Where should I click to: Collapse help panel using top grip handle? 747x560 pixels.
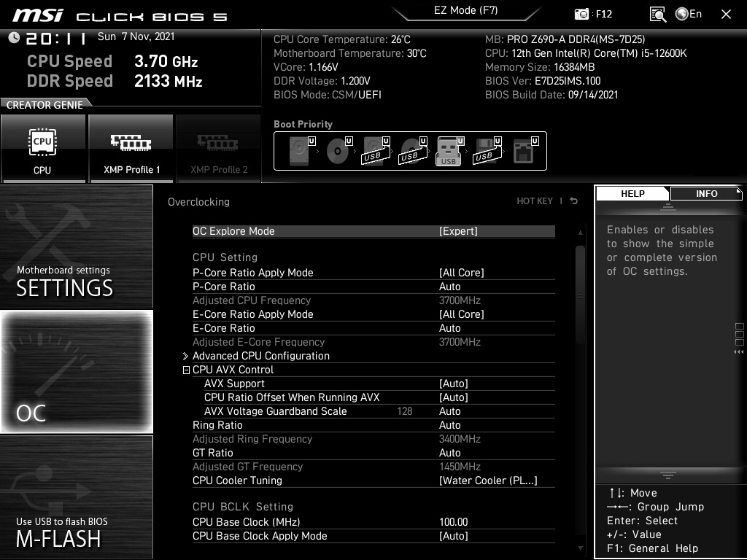point(668,206)
